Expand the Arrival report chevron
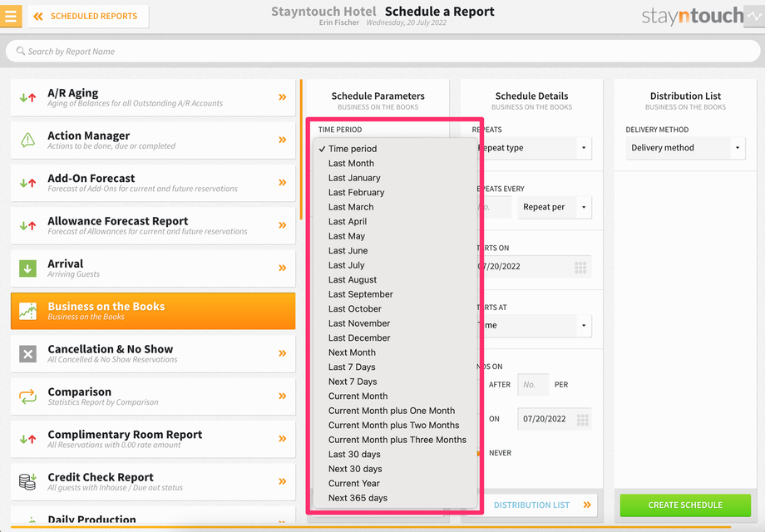The image size is (765, 532). [283, 268]
